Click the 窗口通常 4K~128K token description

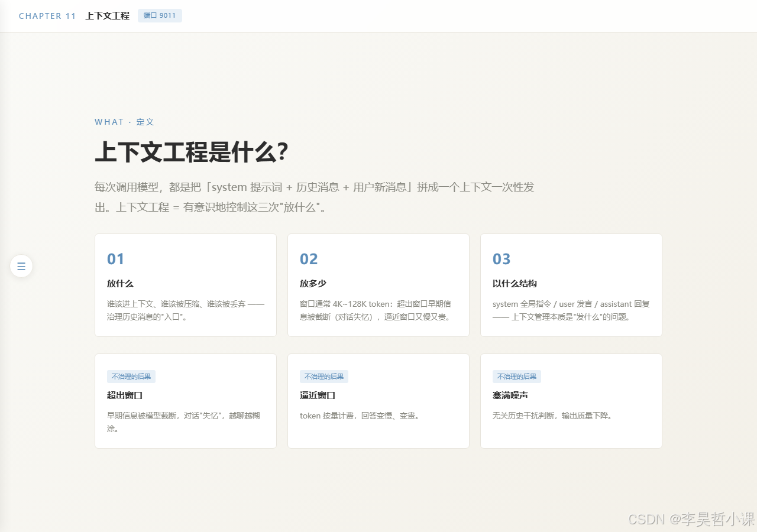click(x=376, y=310)
